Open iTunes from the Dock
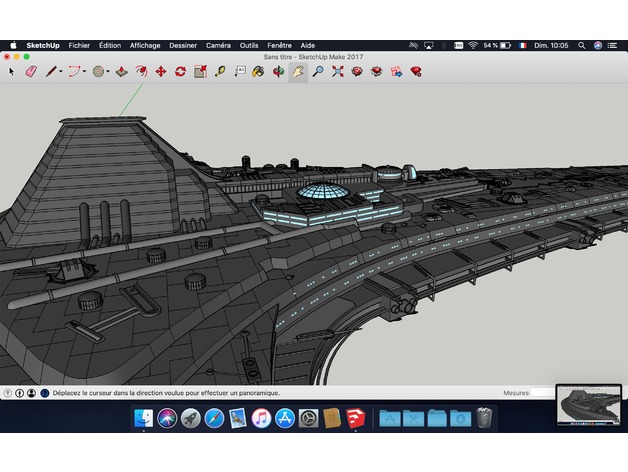This screenshot has height=472, width=628. [262, 418]
